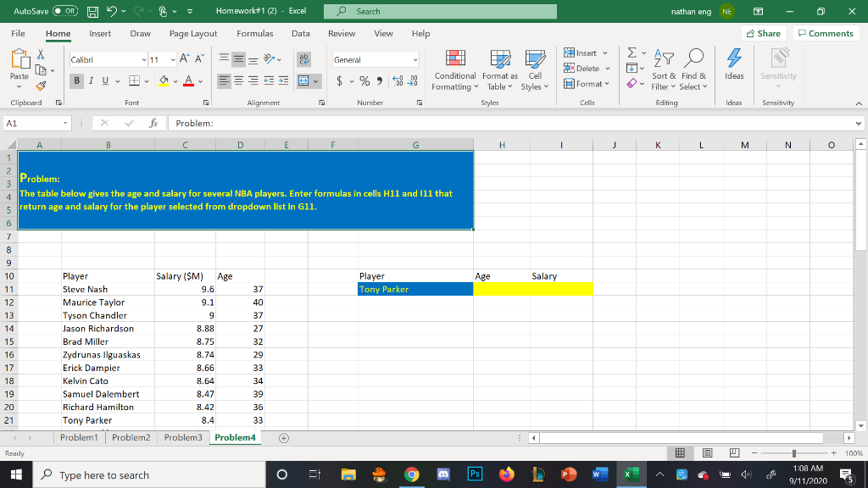
Task: Open the Problem2 sheet tab
Action: point(131,438)
